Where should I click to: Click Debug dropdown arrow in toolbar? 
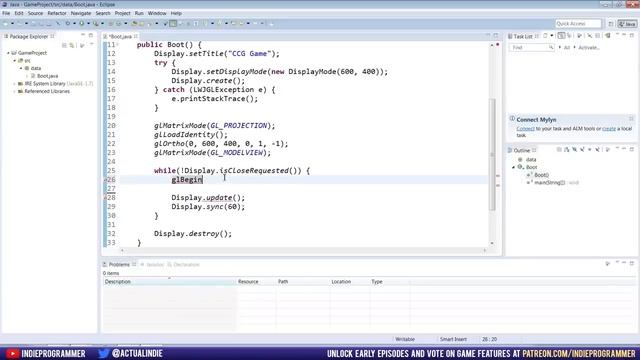74,24
